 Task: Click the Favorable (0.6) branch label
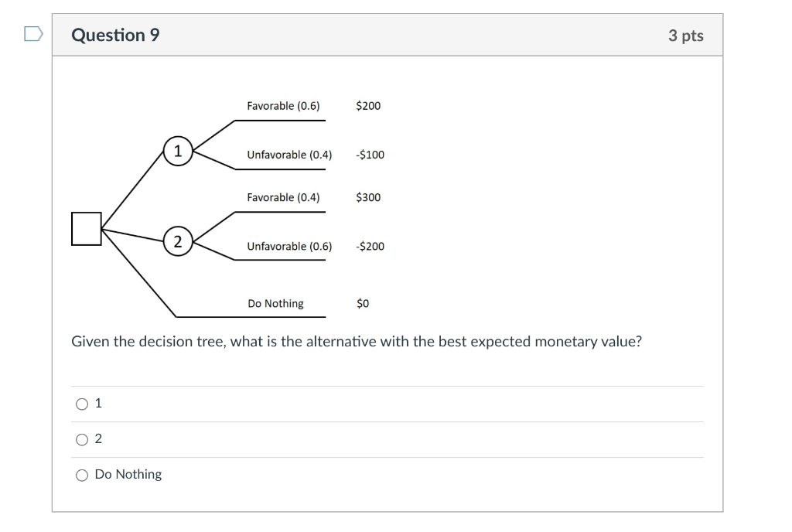click(x=283, y=106)
